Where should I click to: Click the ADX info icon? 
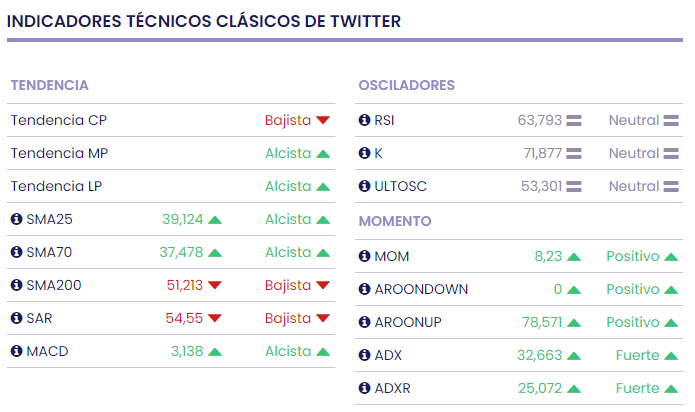364,355
